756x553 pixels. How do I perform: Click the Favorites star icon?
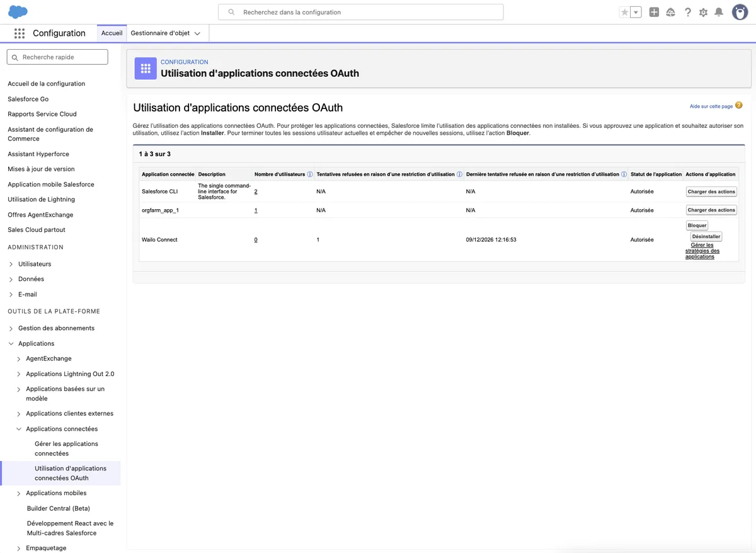[x=624, y=12]
